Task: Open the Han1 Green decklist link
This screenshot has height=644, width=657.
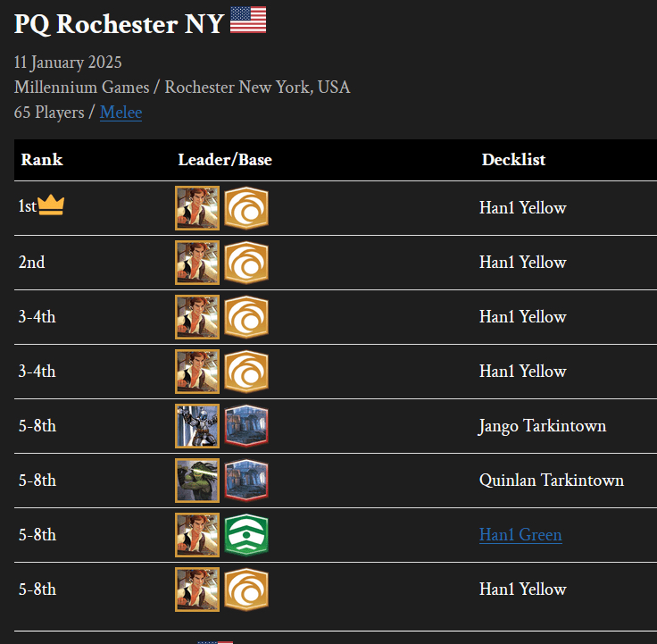Action: (520, 535)
